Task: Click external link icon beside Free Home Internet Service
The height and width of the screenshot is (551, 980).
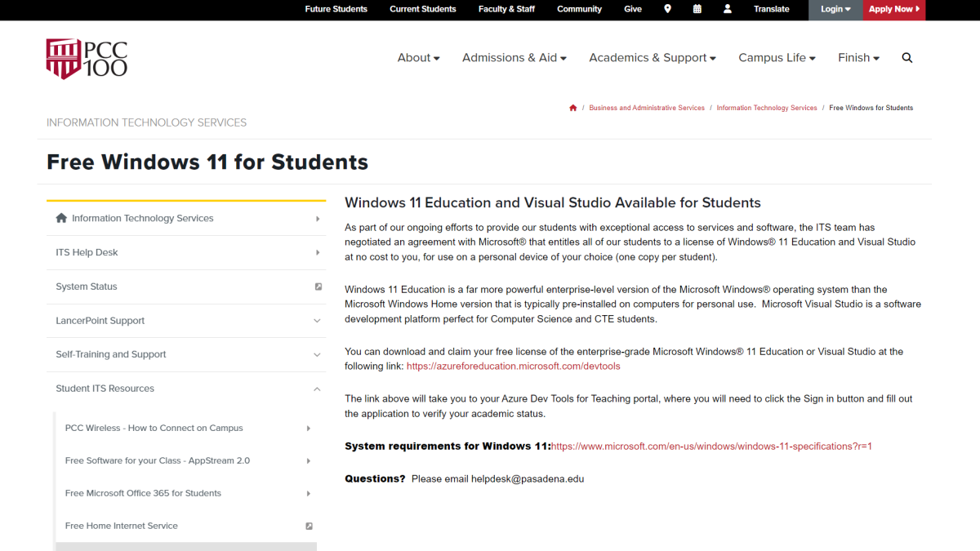Action: point(309,527)
